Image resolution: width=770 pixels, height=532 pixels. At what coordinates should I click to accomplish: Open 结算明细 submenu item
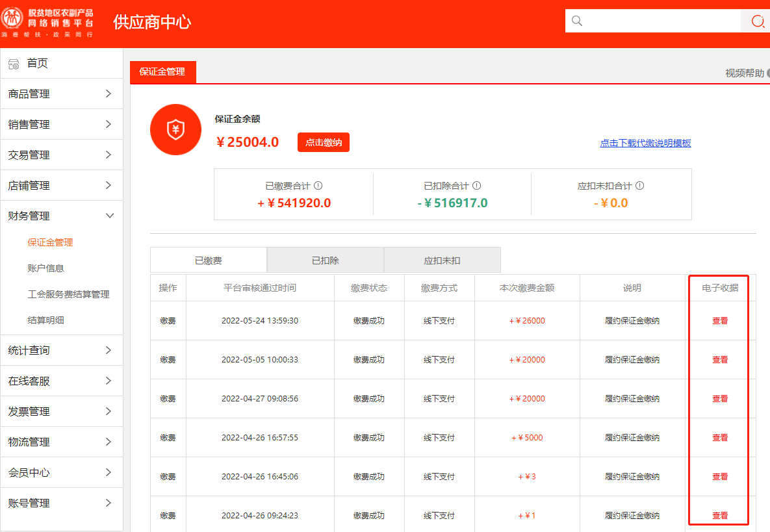click(x=45, y=320)
